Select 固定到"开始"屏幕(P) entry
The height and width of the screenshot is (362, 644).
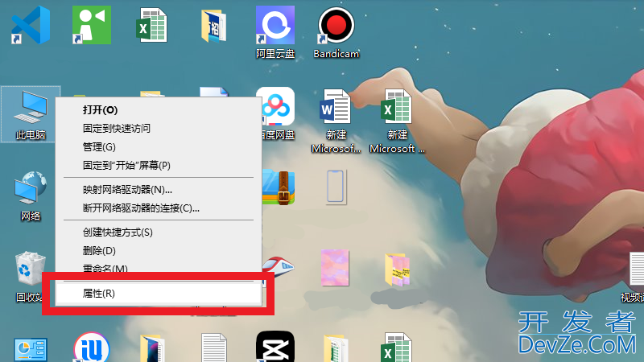[159, 166]
